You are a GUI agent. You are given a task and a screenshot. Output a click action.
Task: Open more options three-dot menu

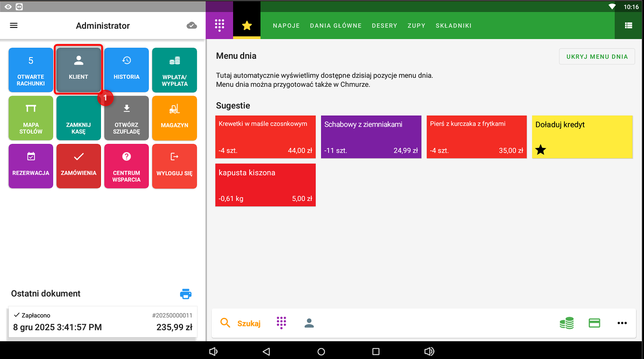[x=622, y=323]
